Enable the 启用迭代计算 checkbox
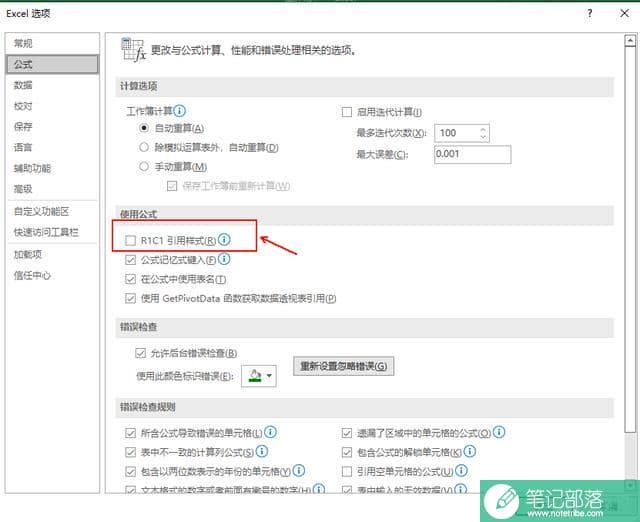Viewport: 640px width, 522px height. coord(347,112)
